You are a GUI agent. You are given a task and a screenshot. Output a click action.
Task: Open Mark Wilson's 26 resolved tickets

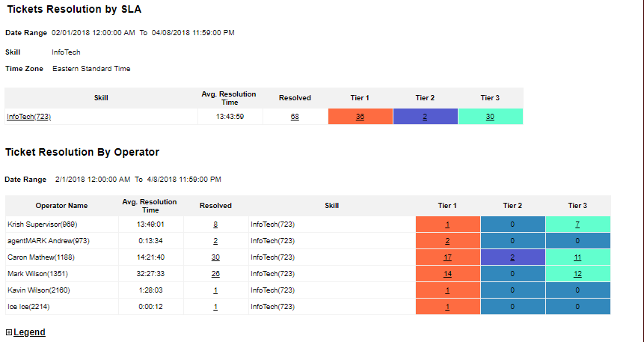[215, 274]
